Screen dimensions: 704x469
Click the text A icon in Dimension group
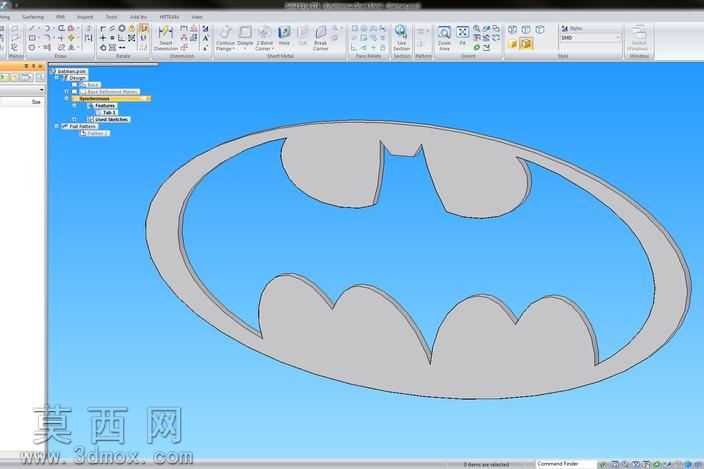click(205, 38)
